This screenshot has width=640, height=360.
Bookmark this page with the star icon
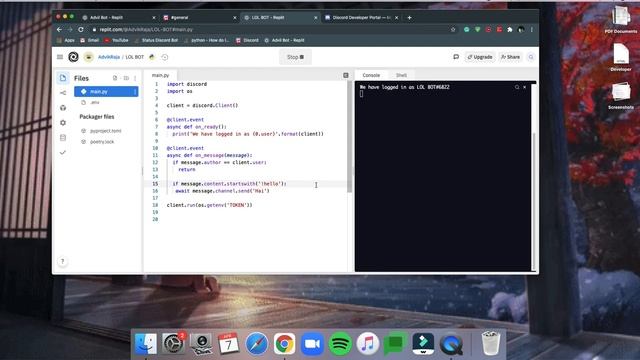pyautogui.click(x=453, y=29)
